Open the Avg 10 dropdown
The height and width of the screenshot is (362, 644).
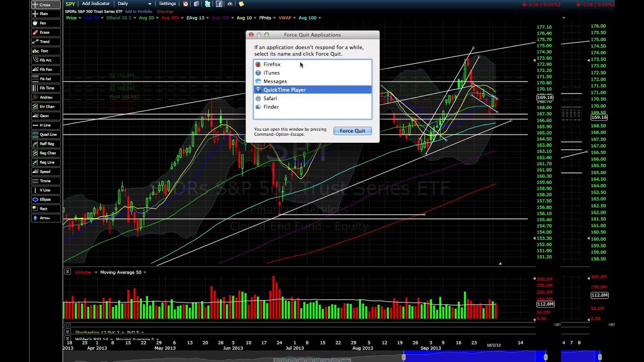[x=246, y=18]
